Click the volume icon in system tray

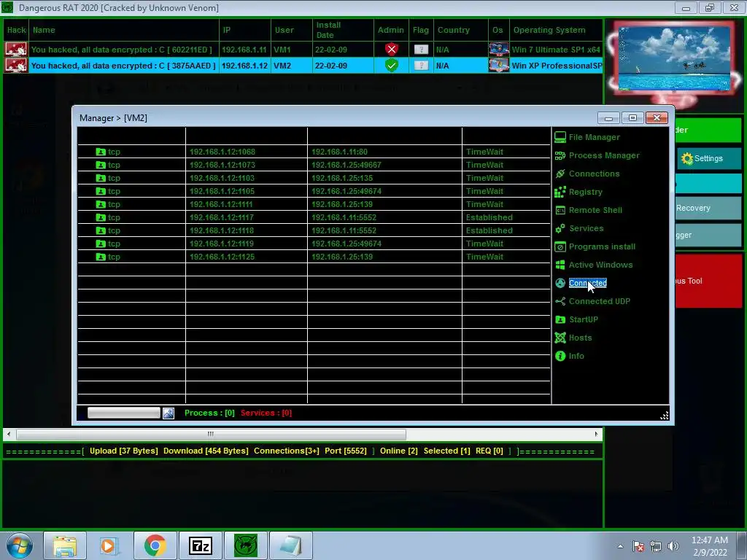673,546
